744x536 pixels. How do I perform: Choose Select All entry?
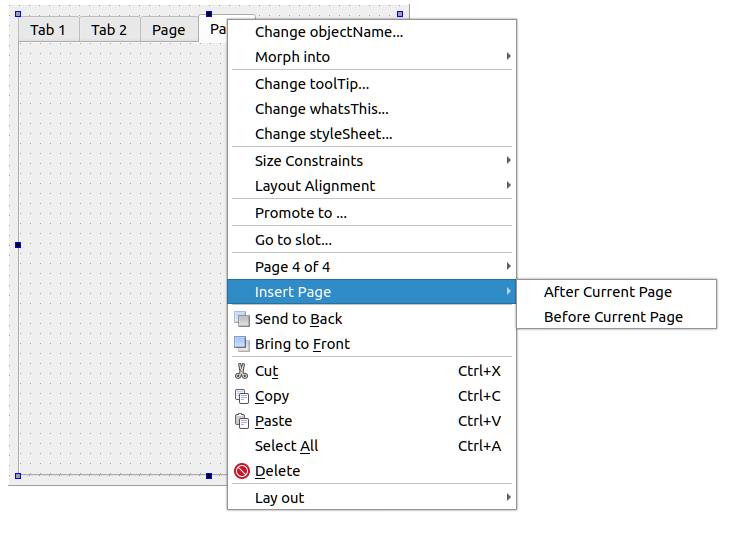372,446
